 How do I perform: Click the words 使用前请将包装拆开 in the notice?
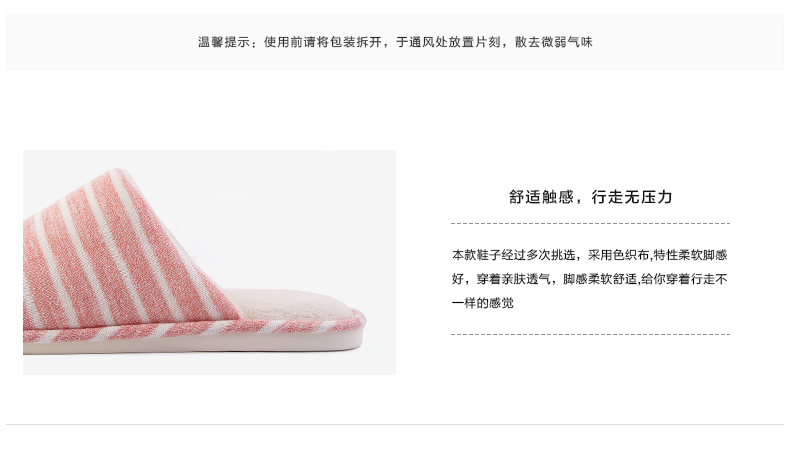(323, 42)
